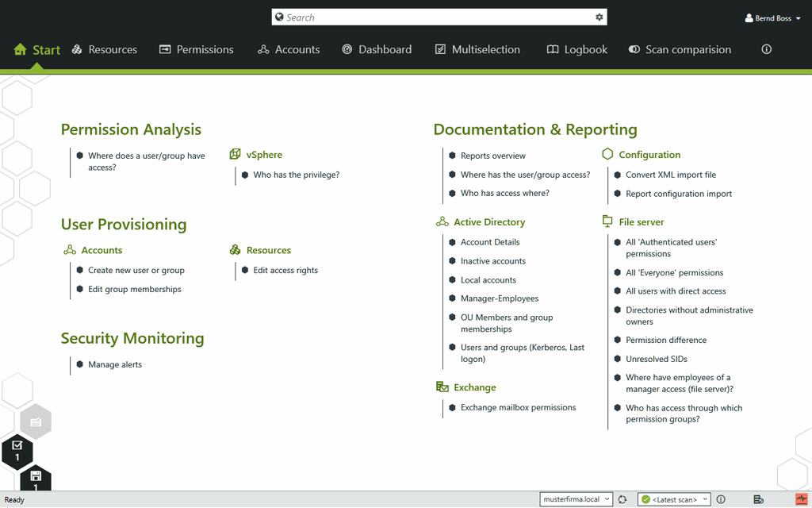Open the Logbook menu item

click(x=576, y=49)
